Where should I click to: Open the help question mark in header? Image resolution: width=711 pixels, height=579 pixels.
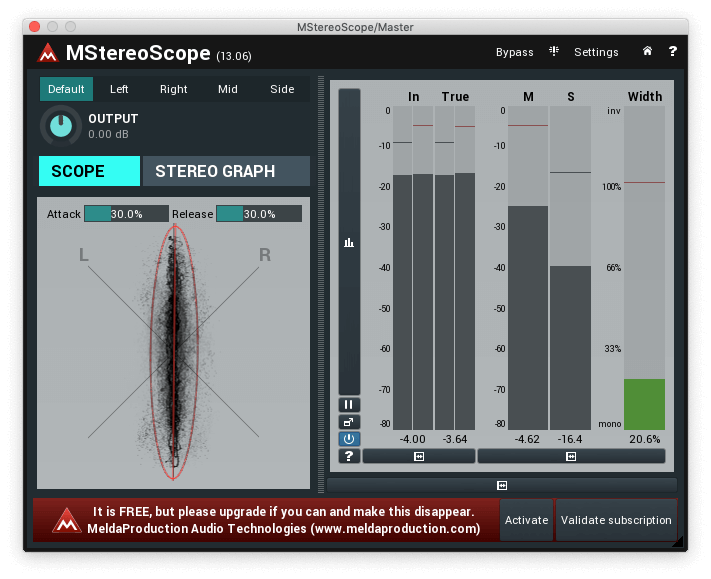click(672, 51)
